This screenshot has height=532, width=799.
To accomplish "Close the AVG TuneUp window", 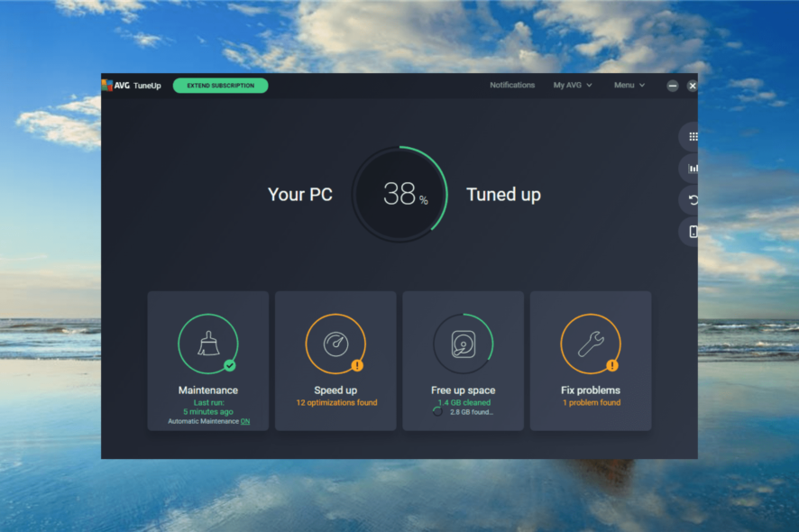I will tap(692, 86).
